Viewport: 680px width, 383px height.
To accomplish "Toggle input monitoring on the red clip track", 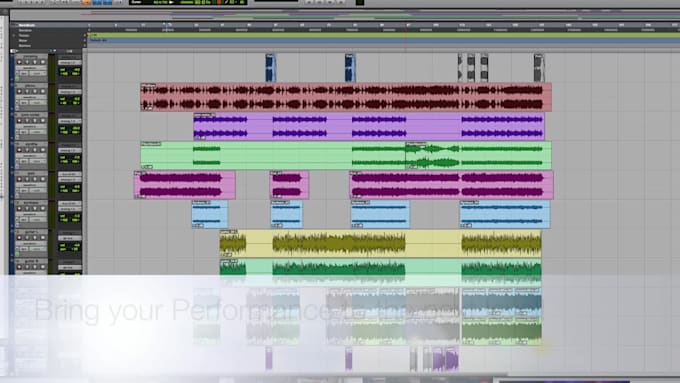I will [27, 92].
